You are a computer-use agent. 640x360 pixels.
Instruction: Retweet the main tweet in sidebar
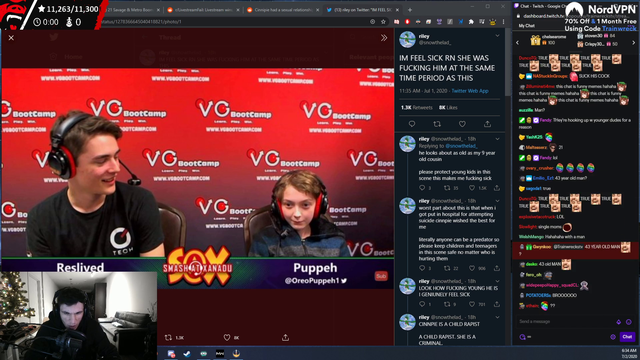437,124
